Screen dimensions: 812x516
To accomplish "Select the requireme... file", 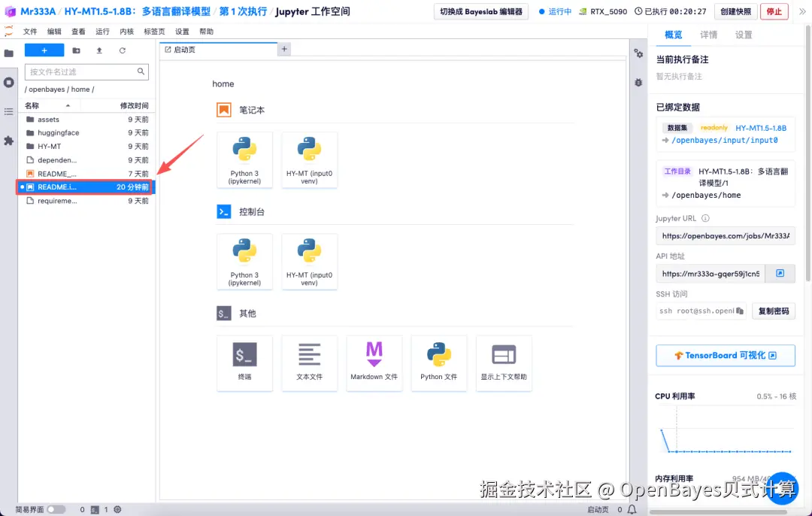I will click(87, 201).
